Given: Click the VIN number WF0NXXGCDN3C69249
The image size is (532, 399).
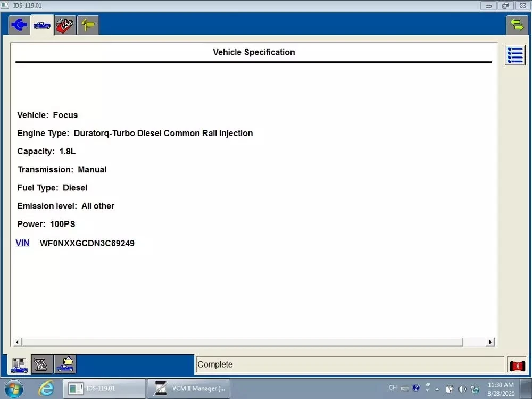Looking at the screenshot, I should 87,243.
